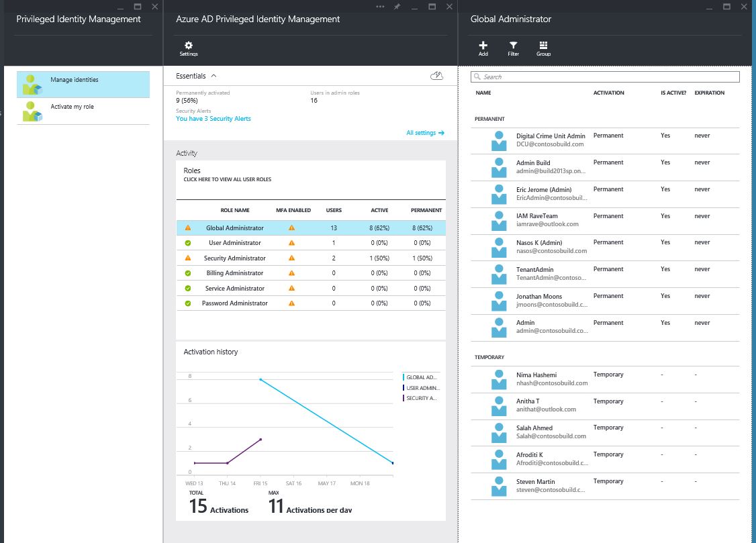The image size is (756, 543).
Task: Click green check icon before Service Administrator
Action: click(188, 289)
